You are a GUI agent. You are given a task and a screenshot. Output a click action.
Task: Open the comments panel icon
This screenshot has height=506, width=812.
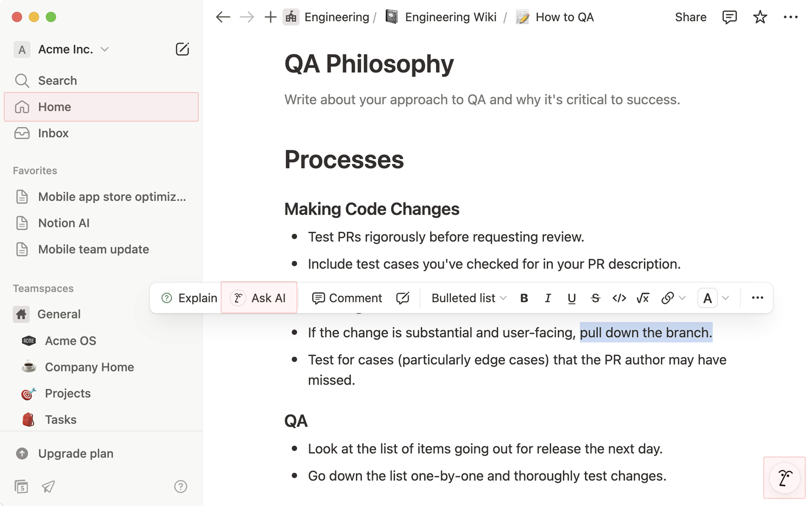(x=729, y=17)
